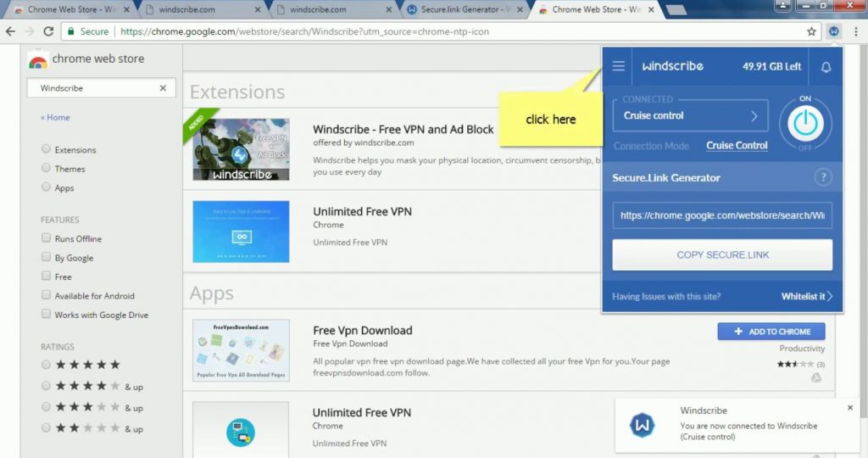Check the Free feature filter
Screen dimensions: 868x458
[x=46, y=276]
